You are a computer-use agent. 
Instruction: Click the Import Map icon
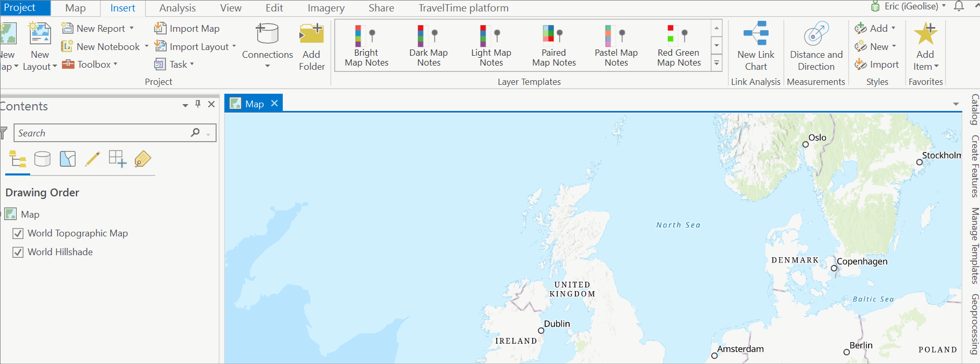click(x=160, y=28)
